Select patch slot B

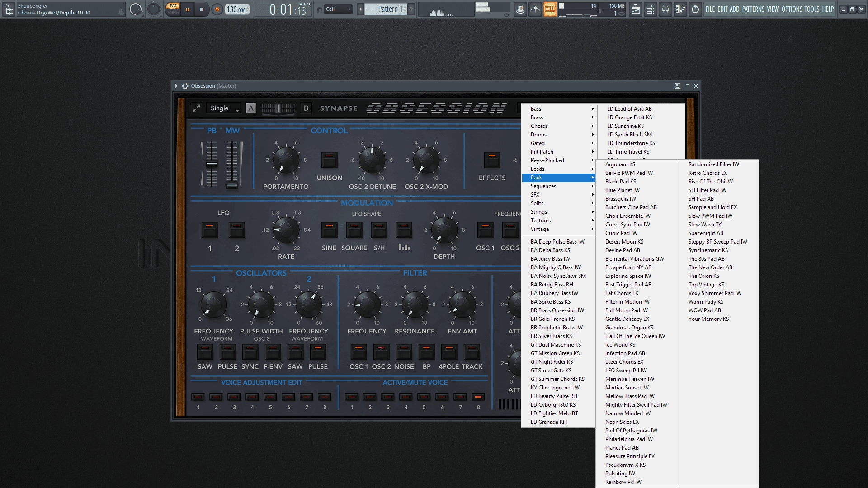tap(306, 108)
